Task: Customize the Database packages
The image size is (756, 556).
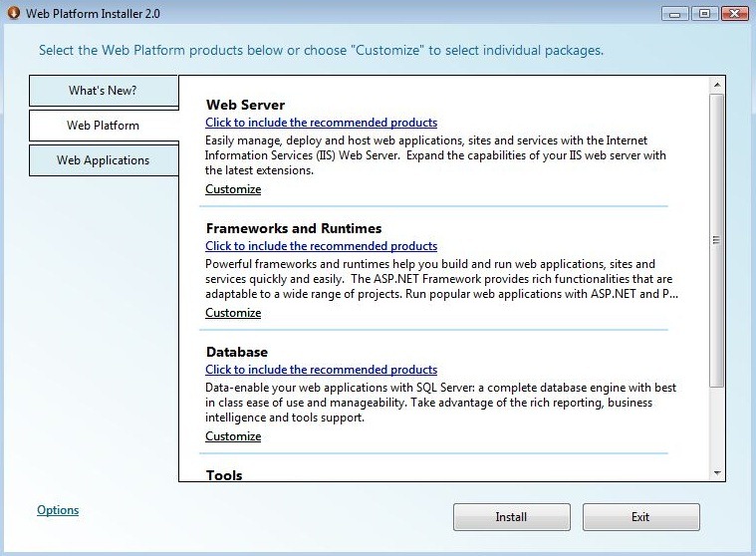Action: [233, 435]
